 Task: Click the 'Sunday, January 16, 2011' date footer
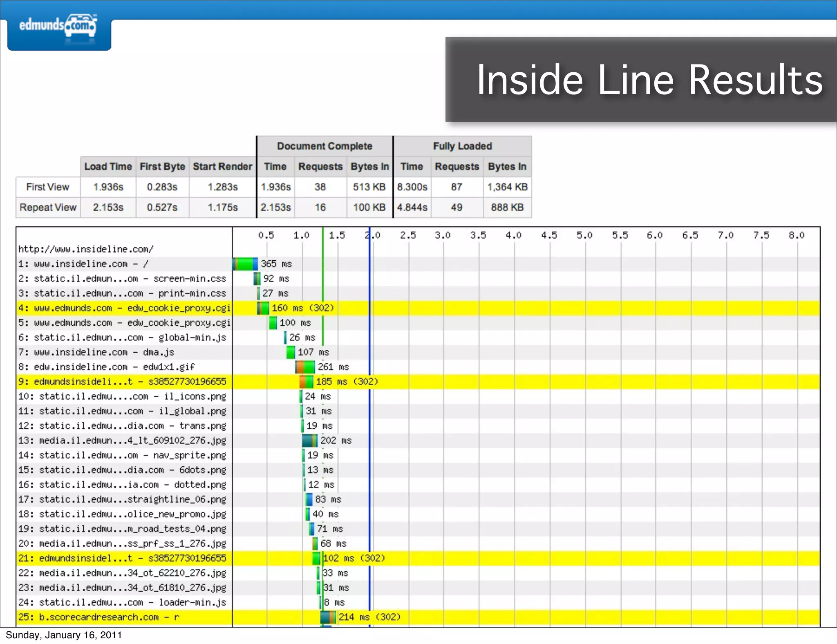pos(64,635)
